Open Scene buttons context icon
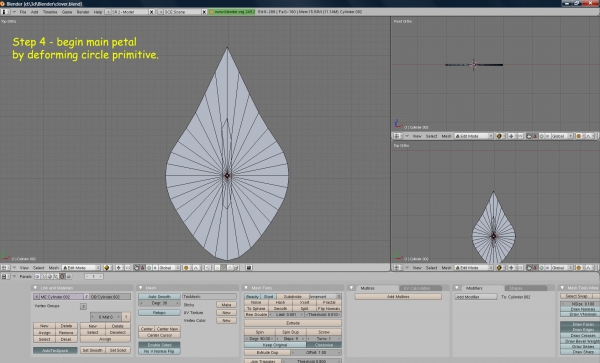Screen dimensions: 600x363 coord(68,276)
